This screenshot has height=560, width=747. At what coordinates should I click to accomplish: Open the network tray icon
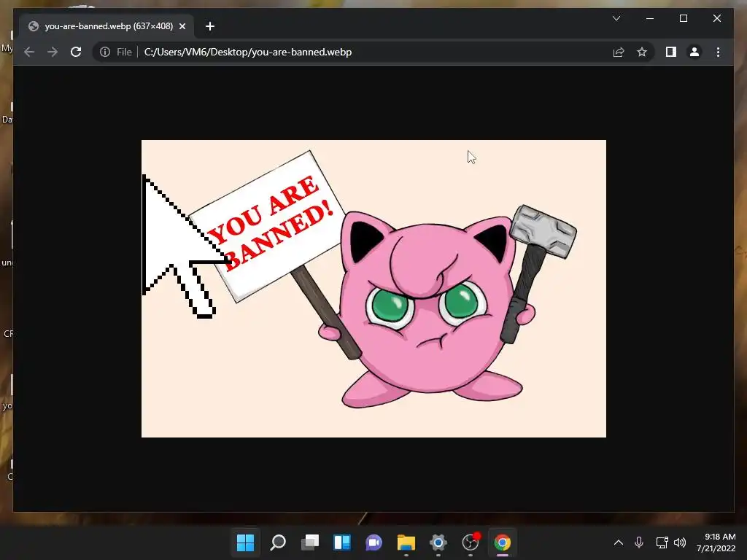coord(662,542)
